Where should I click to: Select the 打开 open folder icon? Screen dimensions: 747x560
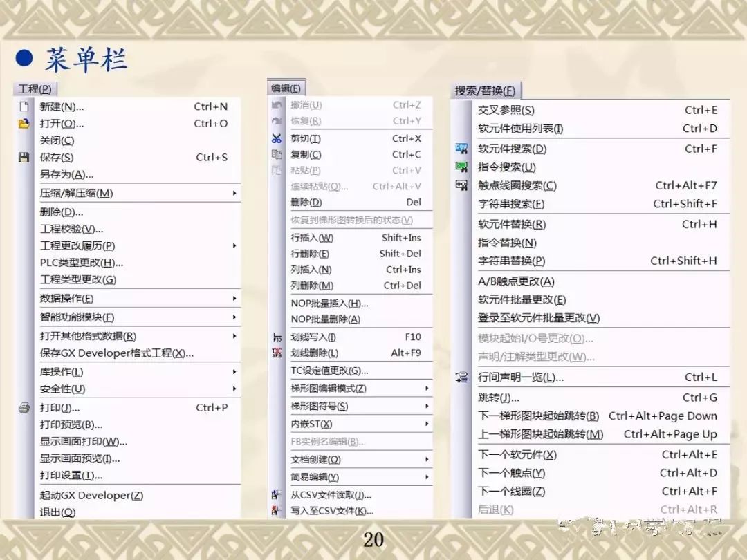(x=25, y=124)
